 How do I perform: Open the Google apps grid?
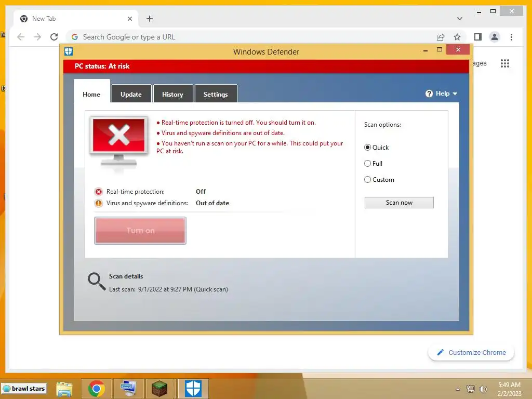pyautogui.click(x=505, y=63)
